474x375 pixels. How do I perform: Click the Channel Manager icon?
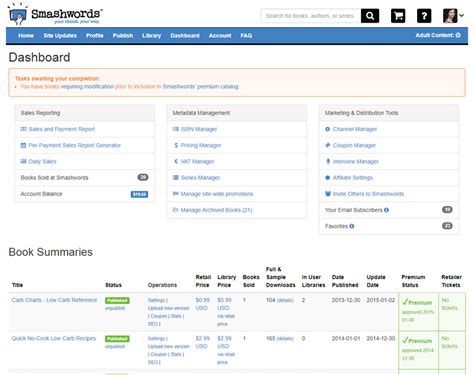[328, 129]
